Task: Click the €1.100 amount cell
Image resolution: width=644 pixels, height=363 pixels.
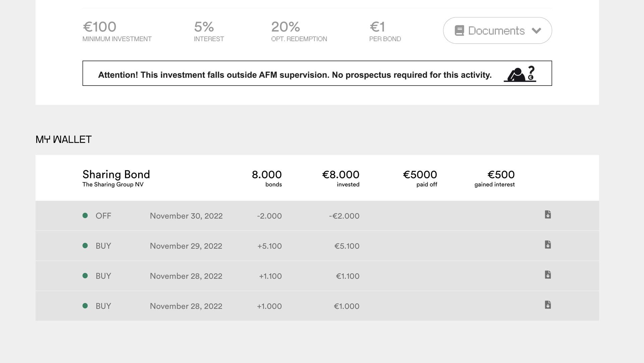Action: 347,276
